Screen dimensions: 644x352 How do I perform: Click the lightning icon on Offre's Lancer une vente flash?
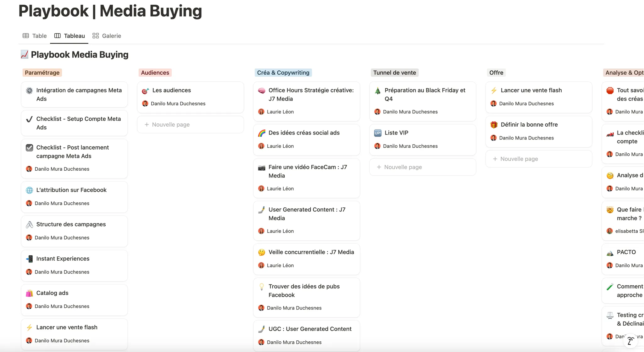(494, 91)
